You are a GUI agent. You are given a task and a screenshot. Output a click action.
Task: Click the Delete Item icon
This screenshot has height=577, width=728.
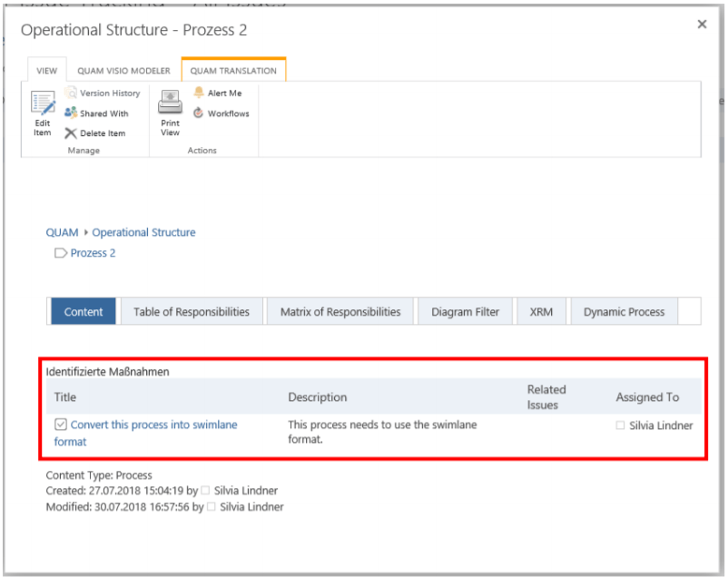[71, 133]
